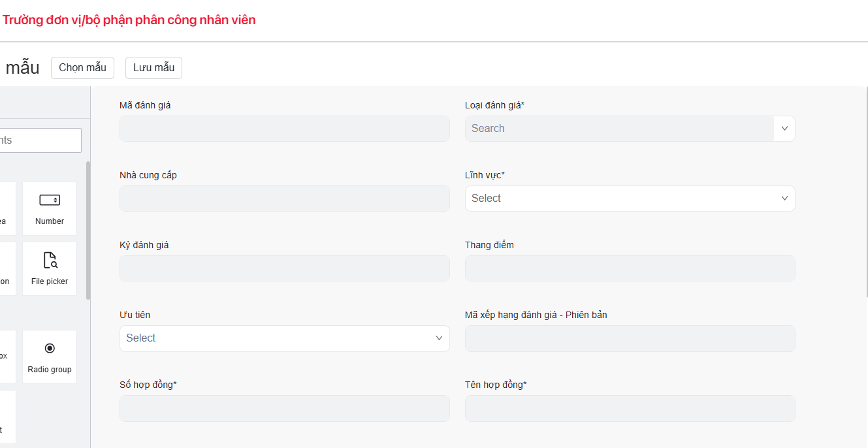Focus the Số hợp đồng input

284,408
